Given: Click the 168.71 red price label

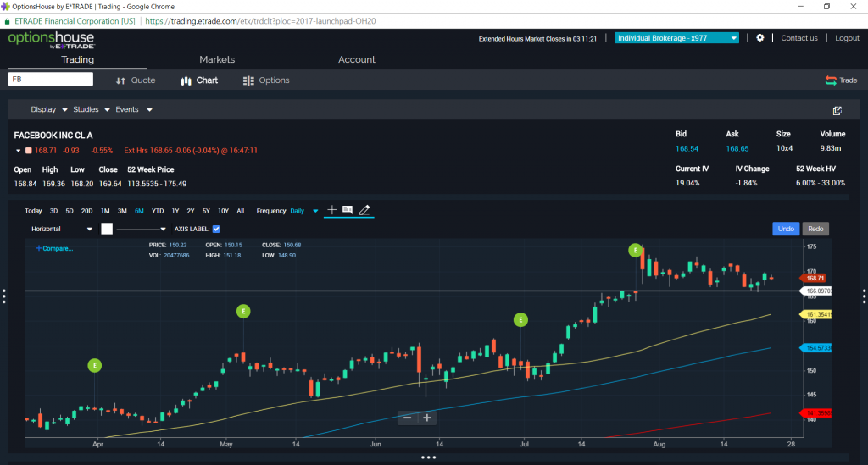Looking at the screenshot, I should pyautogui.click(x=814, y=278).
